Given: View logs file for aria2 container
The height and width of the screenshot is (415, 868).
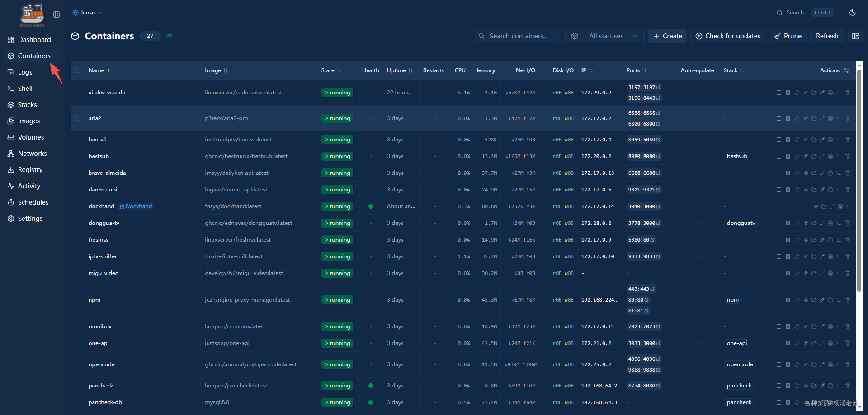Looking at the screenshot, I should [x=830, y=118].
